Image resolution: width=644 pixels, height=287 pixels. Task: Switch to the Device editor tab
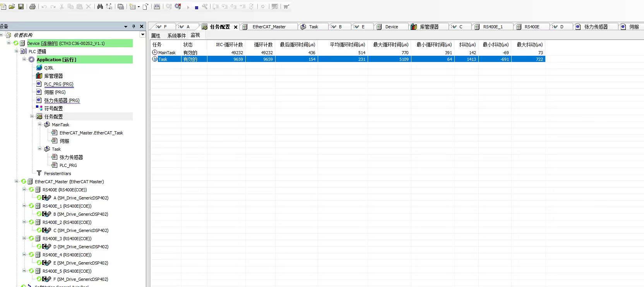point(391,27)
